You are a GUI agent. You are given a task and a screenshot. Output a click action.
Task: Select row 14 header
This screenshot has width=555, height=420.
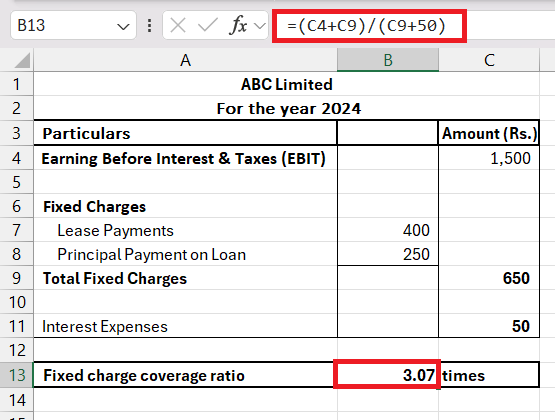(x=17, y=400)
